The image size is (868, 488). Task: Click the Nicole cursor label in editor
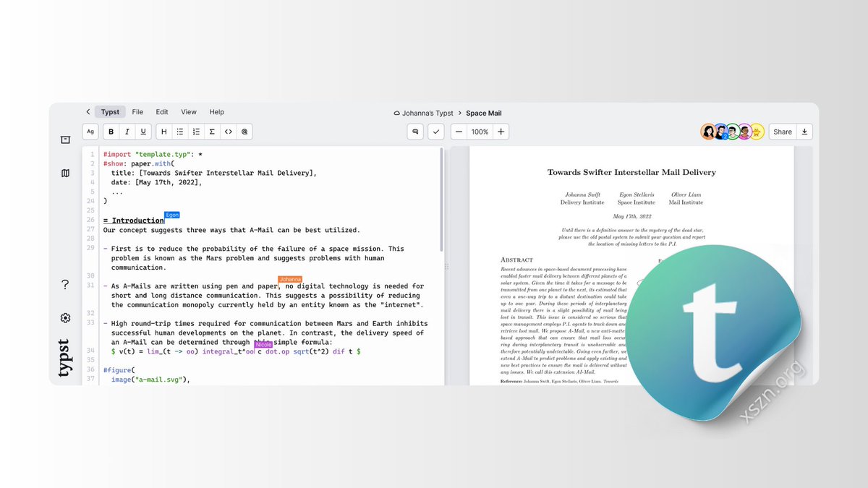[264, 345]
